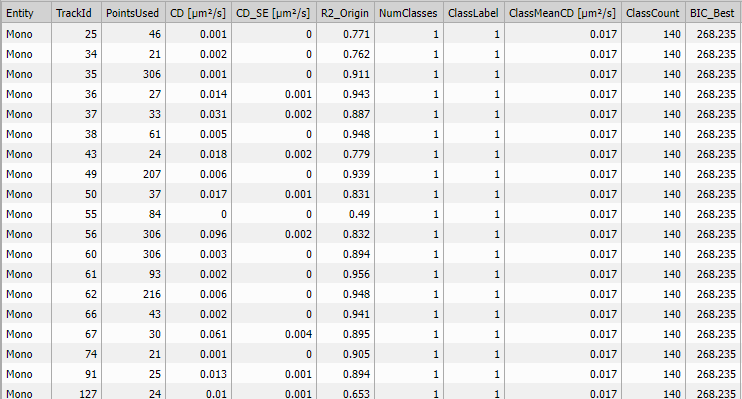Screen dimensions: 742x399
Task: Click PointsUsed value 216
Action: (152, 294)
